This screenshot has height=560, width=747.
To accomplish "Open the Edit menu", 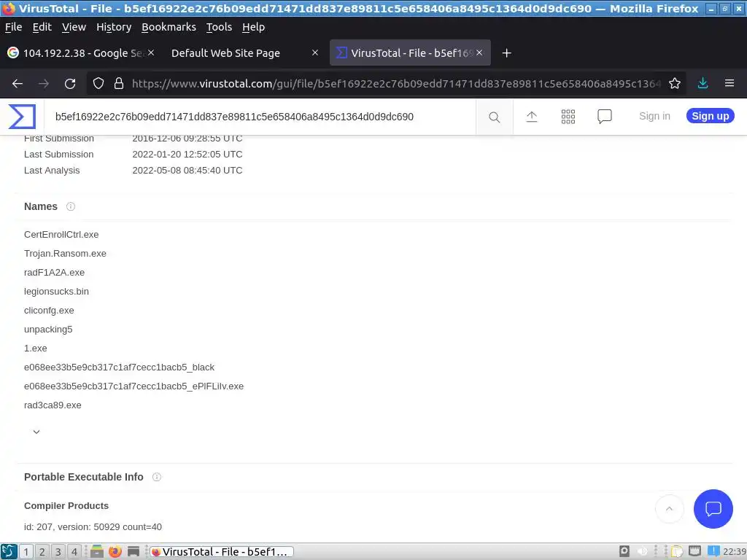I will click(x=42, y=27).
